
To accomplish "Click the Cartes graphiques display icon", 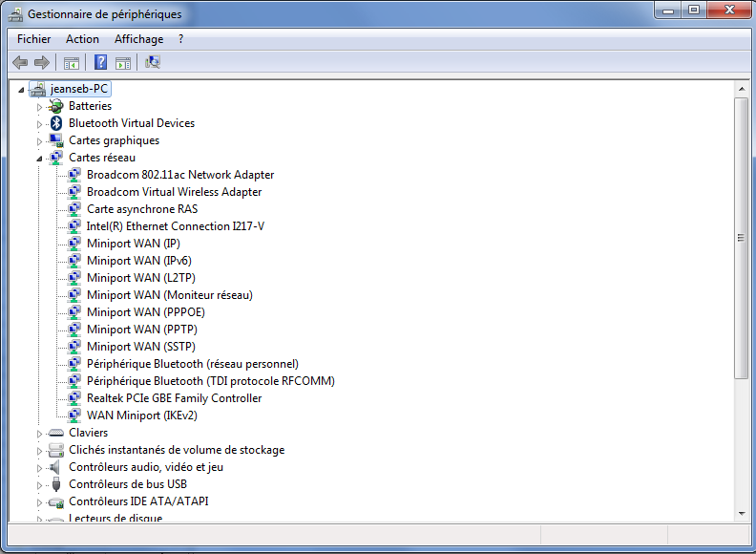I will [x=56, y=140].
